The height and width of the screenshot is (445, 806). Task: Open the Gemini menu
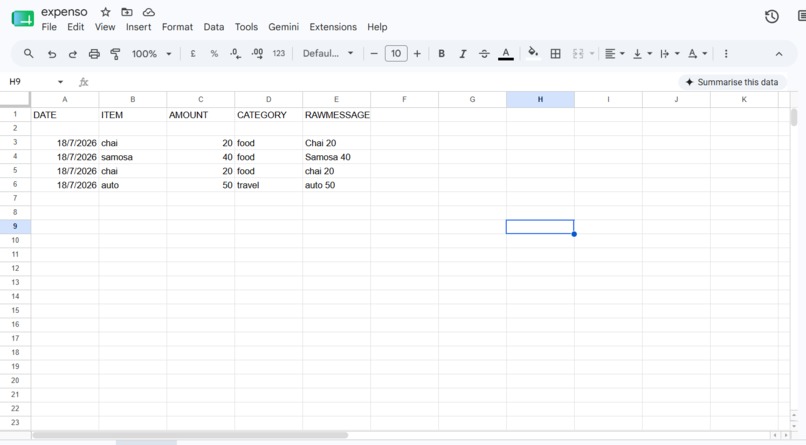click(x=283, y=27)
